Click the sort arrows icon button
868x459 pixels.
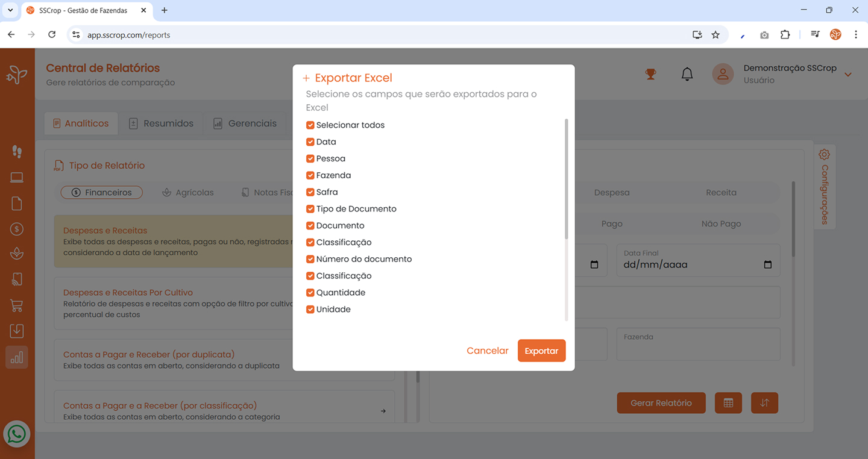[764, 403]
